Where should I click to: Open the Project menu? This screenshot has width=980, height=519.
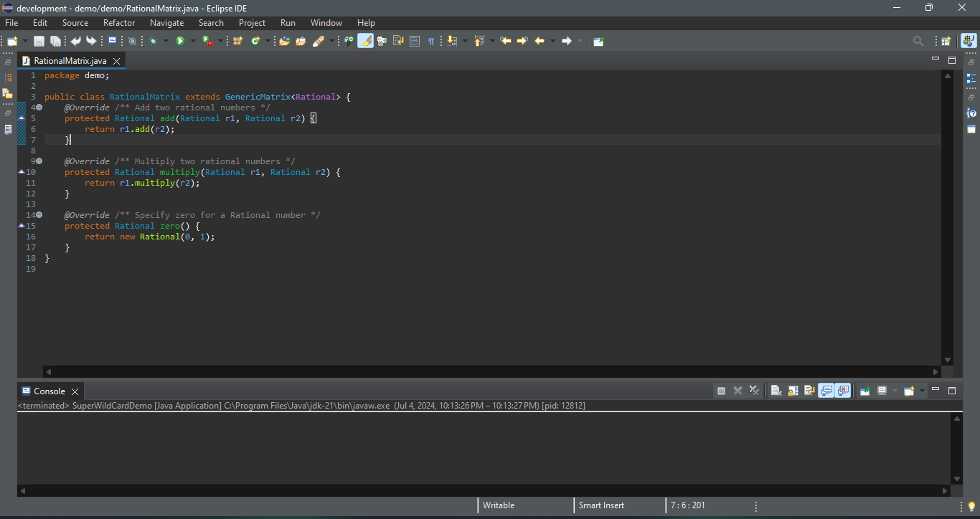coord(252,23)
